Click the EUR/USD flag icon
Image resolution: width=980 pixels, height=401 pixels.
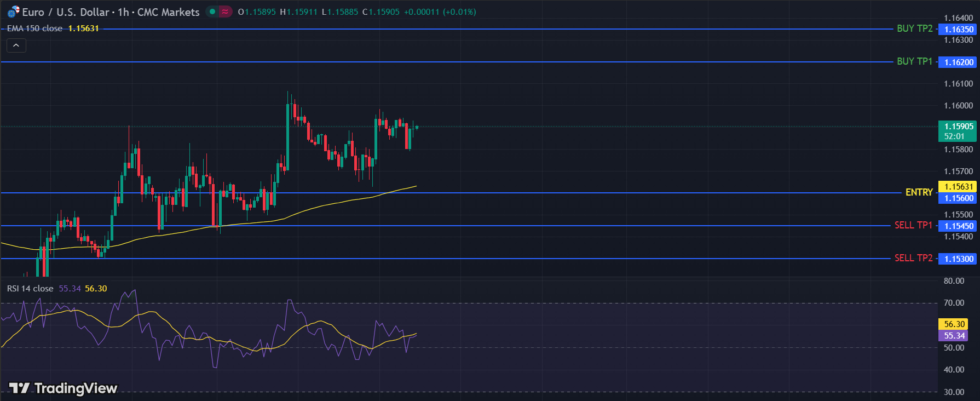click(13, 12)
